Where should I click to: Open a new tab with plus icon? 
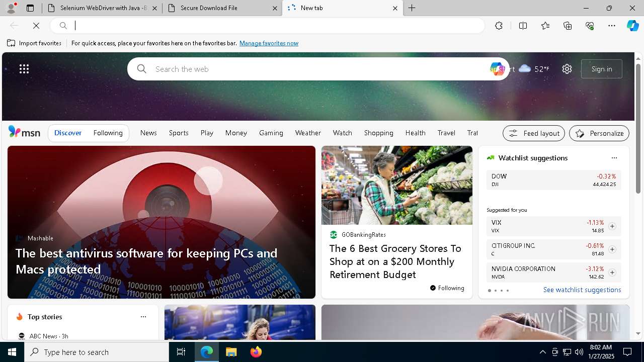coord(412,8)
